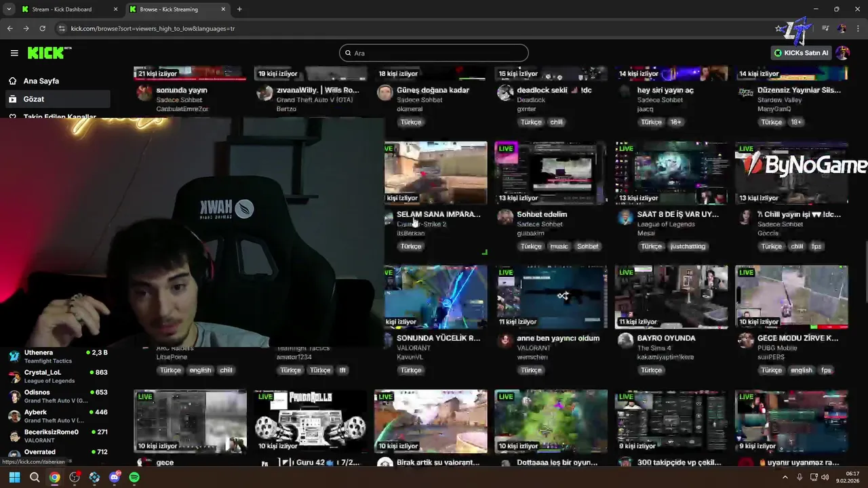868x488 pixels.
Task: Open the site info icon in the address bar
Action: click(62, 28)
